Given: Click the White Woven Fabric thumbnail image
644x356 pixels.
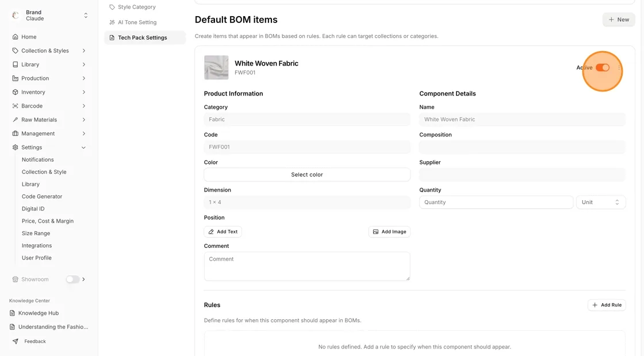Looking at the screenshot, I should pyautogui.click(x=216, y=67).
